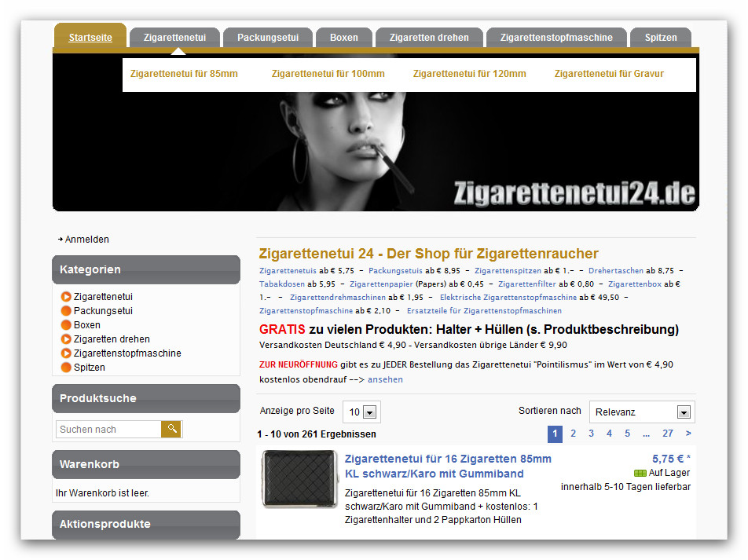Click the 5,75 € product price
Image resolution: width=748 pixels, height=560 pixels.
click(671, 459)
